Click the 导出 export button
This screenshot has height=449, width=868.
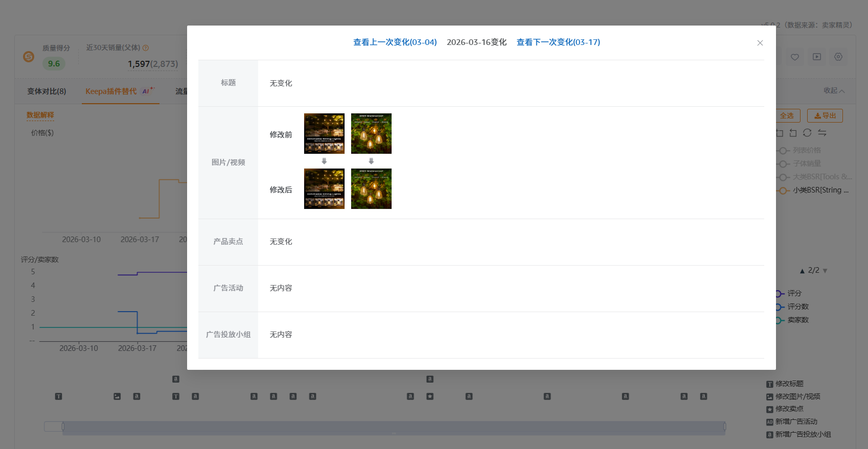point(825,116)
